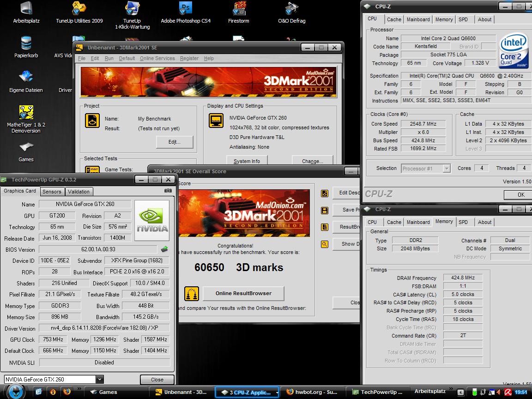Click hwbot.org Firefox taskbar button
The image size is (532, 399).
click(x=312, y=392)
